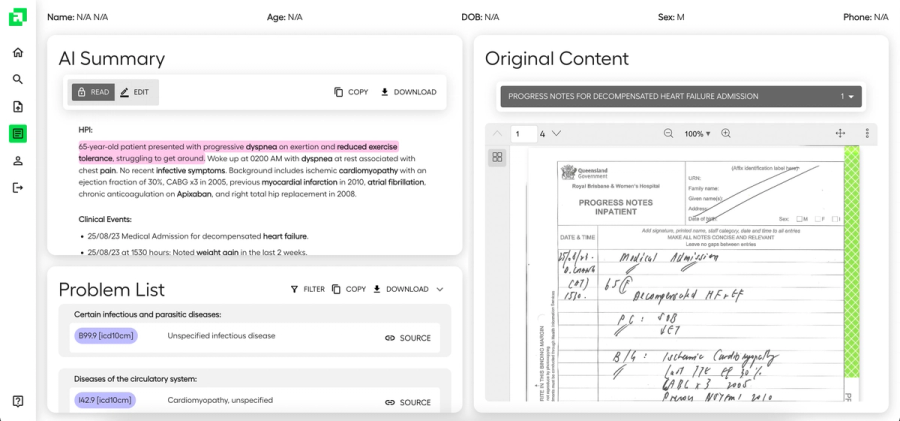Copy the AI Summary text

[x=351, y=92]
